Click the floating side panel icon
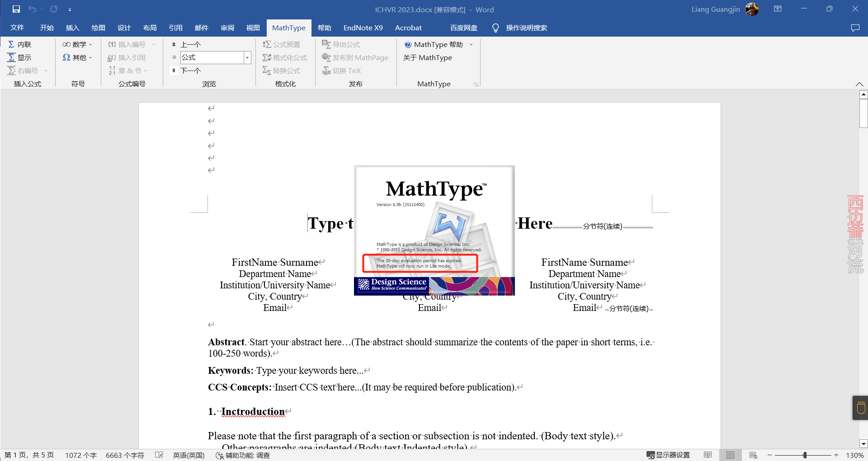Image resolution: width=868 pixels, height=461 pixels. coord(861,408)
